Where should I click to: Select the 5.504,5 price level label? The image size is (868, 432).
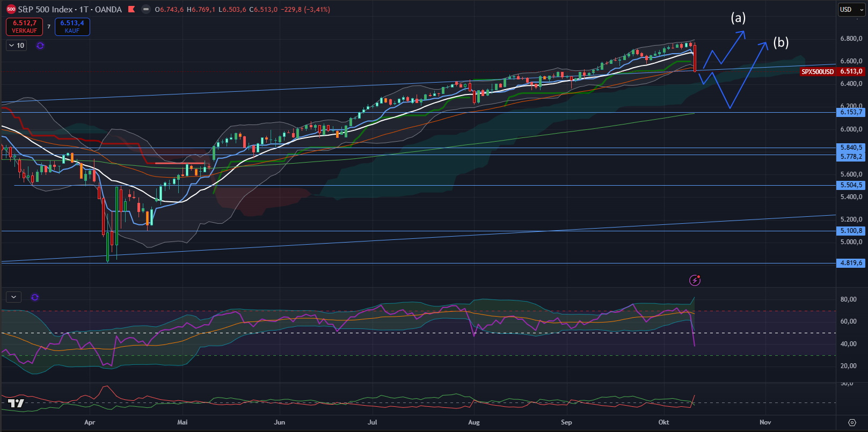coord(851,185)
